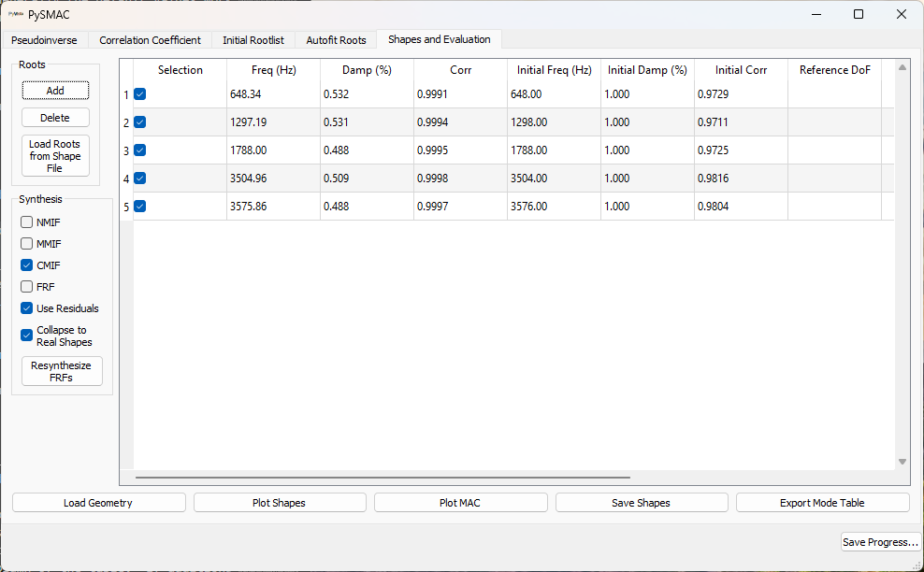The height and width of the screenshot is (572, 924).
Task: Disable the CMIF synthesis checkbox
Action: pos(26,265)
